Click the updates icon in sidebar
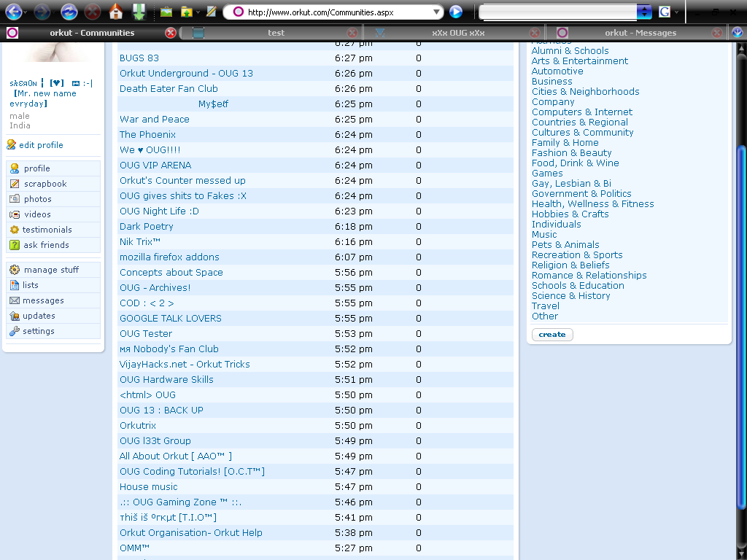Screen dimensions: 747x560 click(15, 316)
